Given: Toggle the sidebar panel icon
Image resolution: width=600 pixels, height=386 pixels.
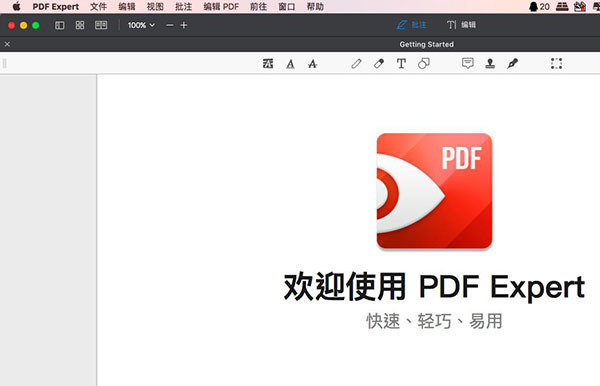Looking at the screenshot, I should point(60,25).
